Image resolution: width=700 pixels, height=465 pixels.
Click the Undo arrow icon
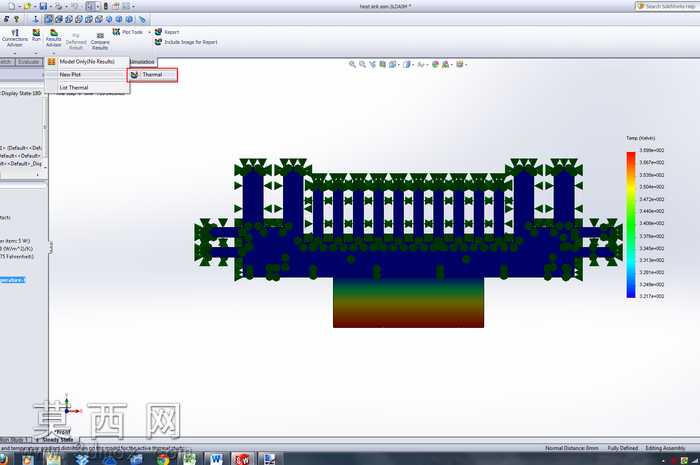[x=75, y=6]
